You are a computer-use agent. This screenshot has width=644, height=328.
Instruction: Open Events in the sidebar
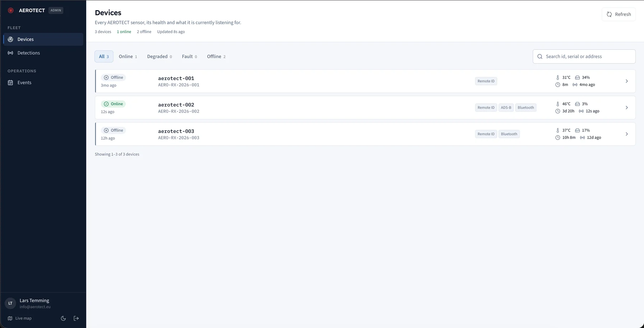[x=43, y=83]
